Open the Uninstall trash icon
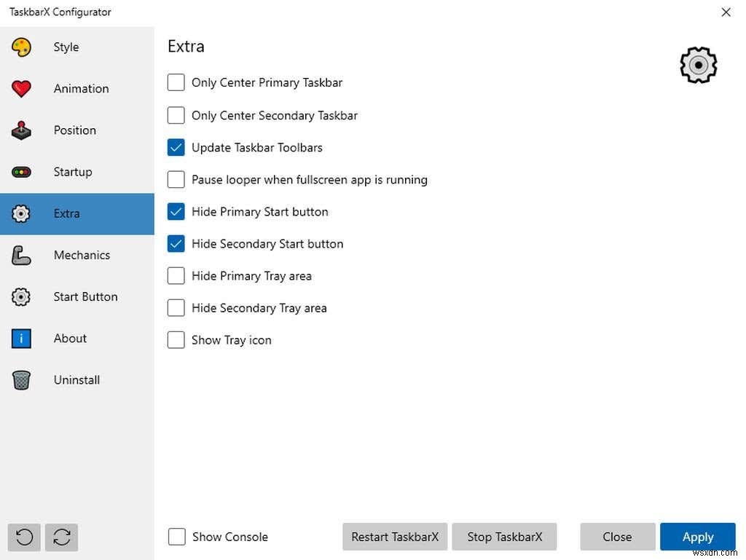746x560 pixels. [21, 379]
